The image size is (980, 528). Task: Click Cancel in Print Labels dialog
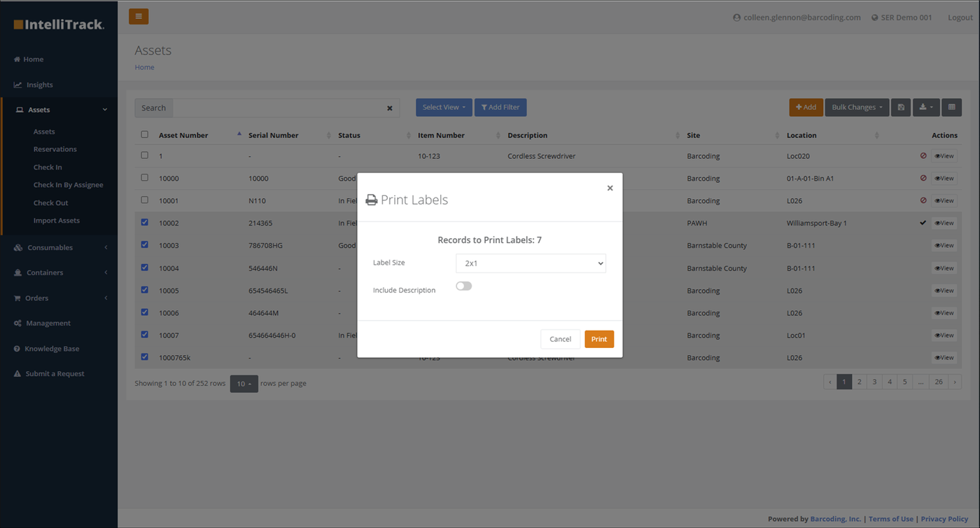tap(560, 339)
